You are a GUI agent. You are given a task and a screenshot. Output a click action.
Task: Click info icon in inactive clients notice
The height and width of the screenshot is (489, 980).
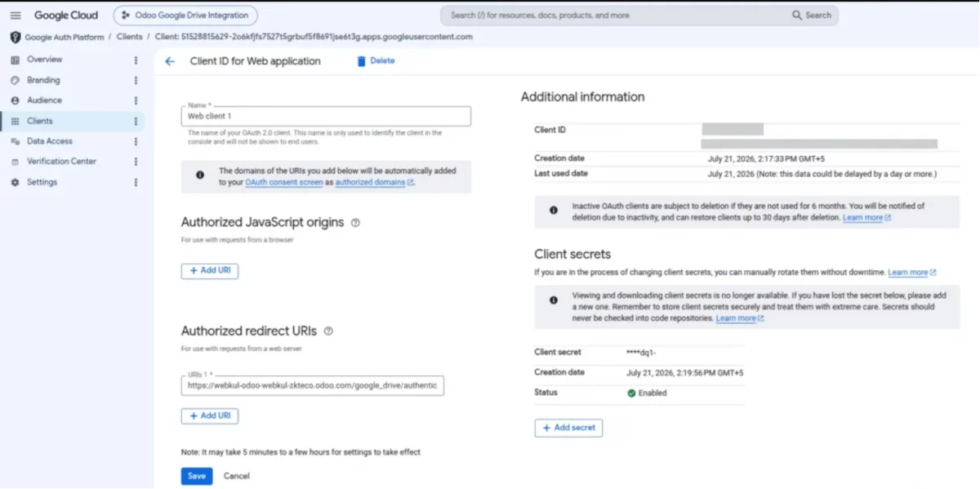pyautogui.click(x=554, y=210)
